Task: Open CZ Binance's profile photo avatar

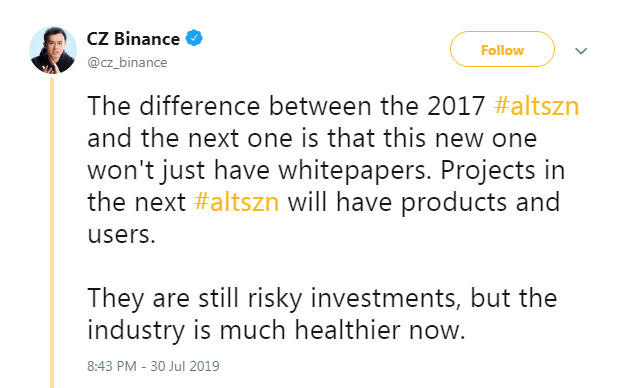Action: click(53, 50)
